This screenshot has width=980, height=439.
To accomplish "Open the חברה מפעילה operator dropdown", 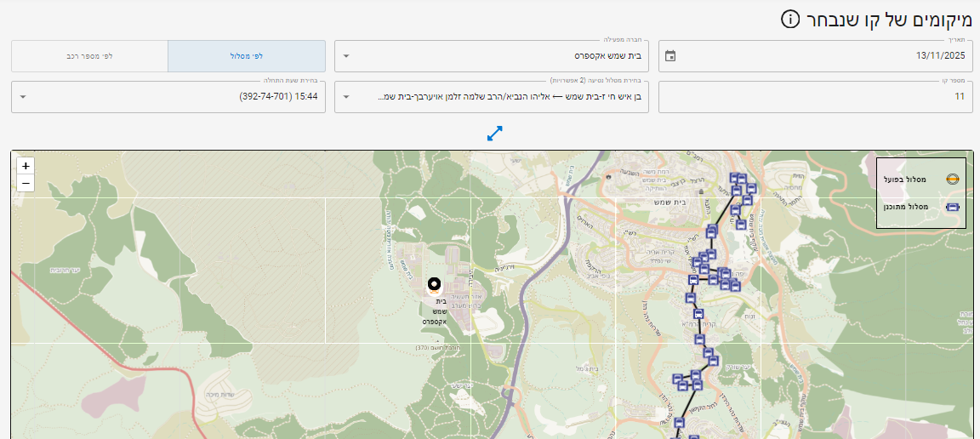I will pos(491,56).
